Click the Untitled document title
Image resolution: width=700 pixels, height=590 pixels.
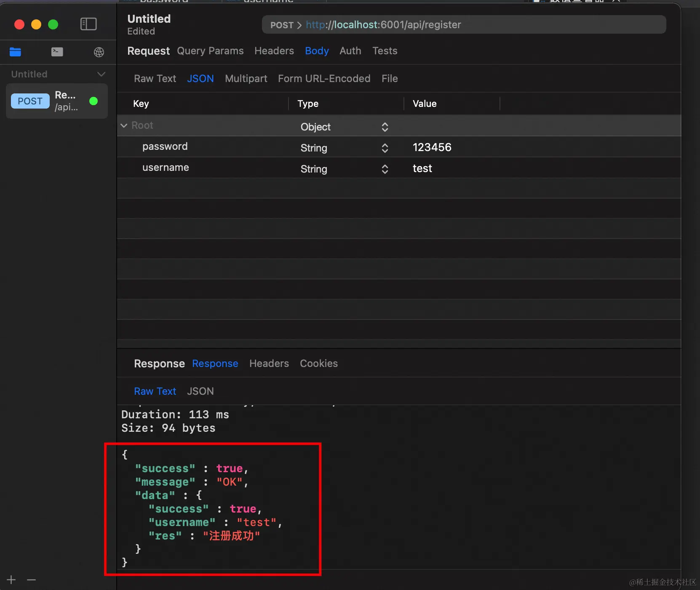[149, 19]
